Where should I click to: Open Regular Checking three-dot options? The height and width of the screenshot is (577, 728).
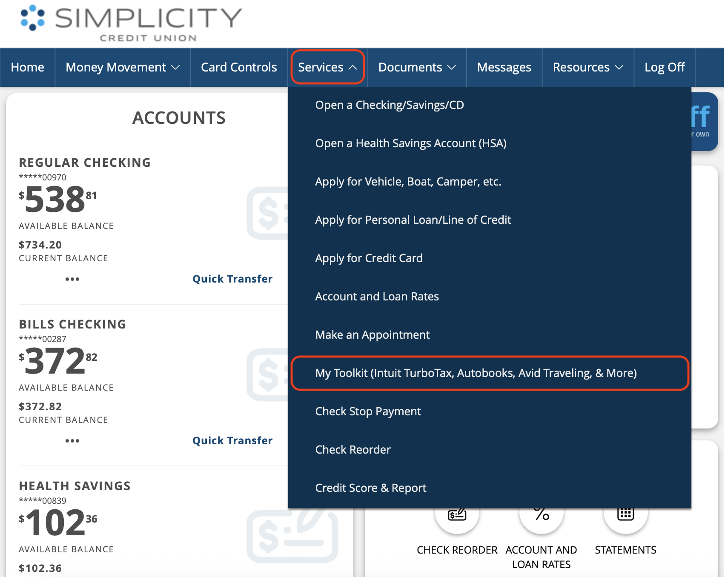point(72,279)
